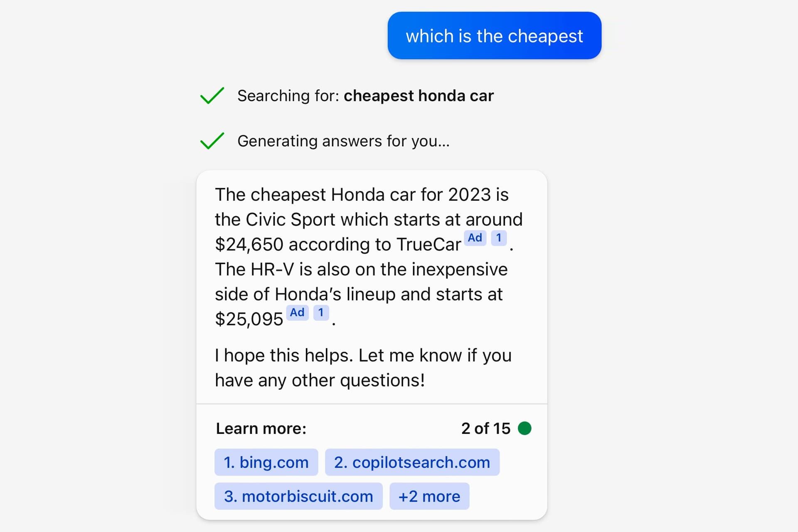Open citation 1 following $25,095
Image resolution: width=798 pixels, height=532 pixels.
point(321,313)
